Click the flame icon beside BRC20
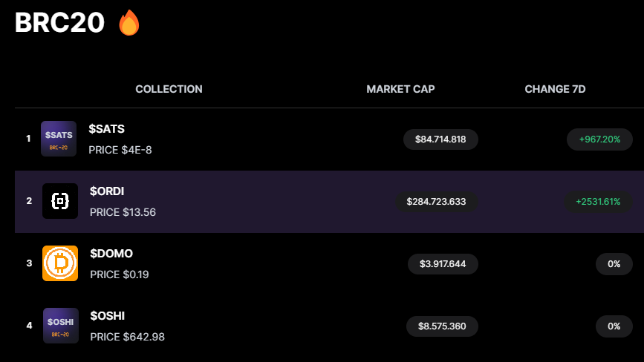This screenshot has width=644, height=362. pyautogui.click(x=129, y=22)
